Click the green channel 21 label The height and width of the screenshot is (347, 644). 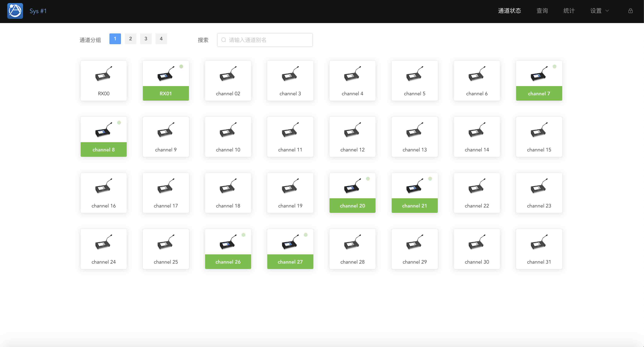coord(414,206)
